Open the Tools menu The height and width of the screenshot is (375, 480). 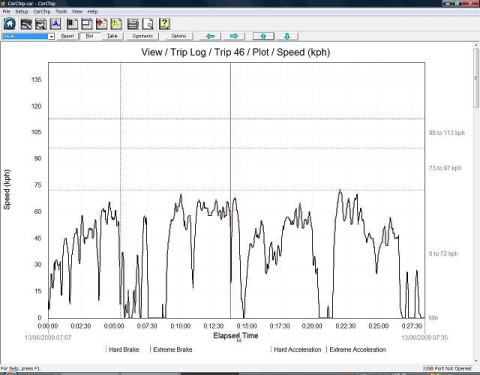point(61,11)
